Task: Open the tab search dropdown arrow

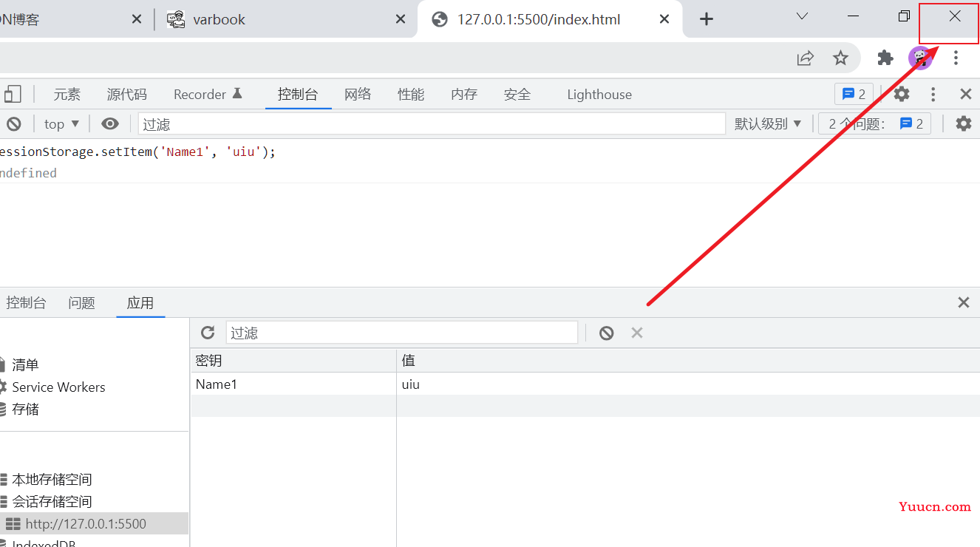Action: click(x=802, y=16)
